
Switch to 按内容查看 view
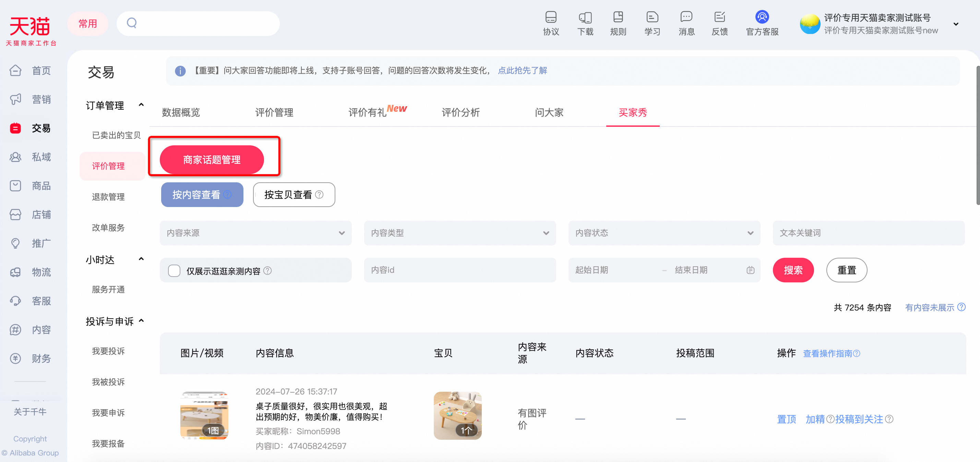202,195
